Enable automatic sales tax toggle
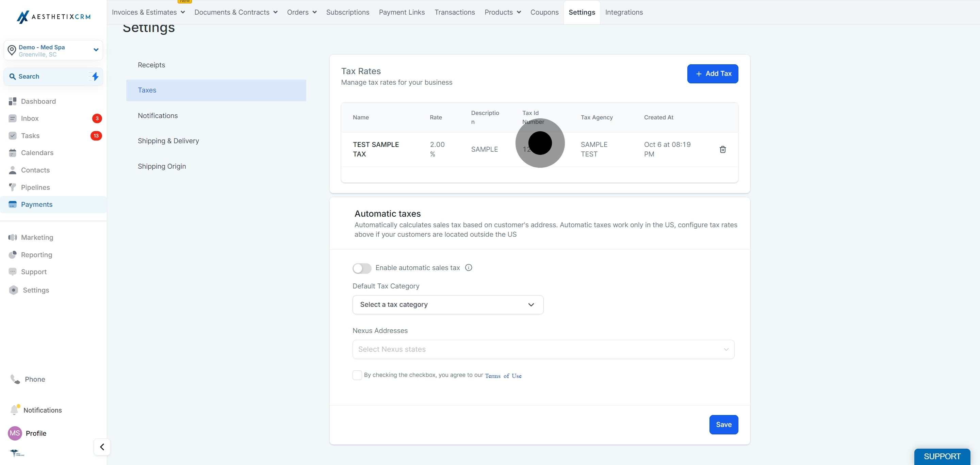Screen dimensions: 980x465 pyautogui.click(x=362, y=268)
